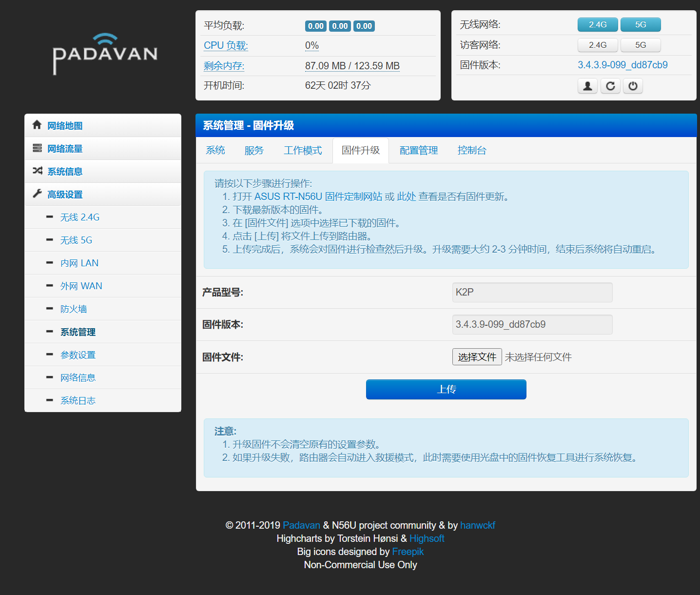
Task: Open the 网络地图 home page via its icon
Action: tap(37, 125)
